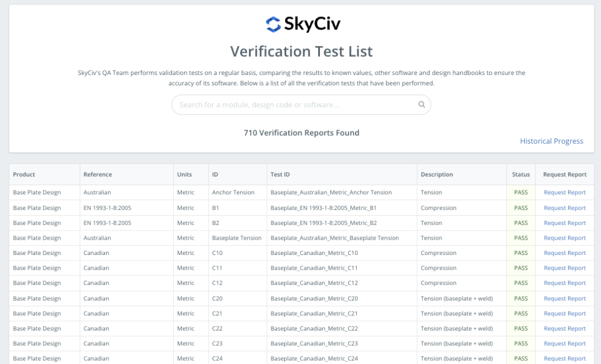Select the Baseplate_Canadian_Metric_C22 test ID cell
This screenshot has height=364, width=601.
click(314, 329)
